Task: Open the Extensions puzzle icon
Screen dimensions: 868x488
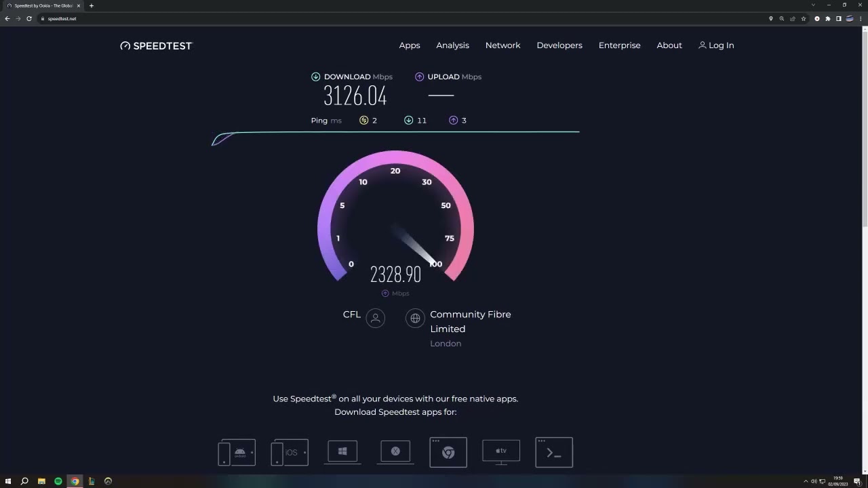Action: 828,18
